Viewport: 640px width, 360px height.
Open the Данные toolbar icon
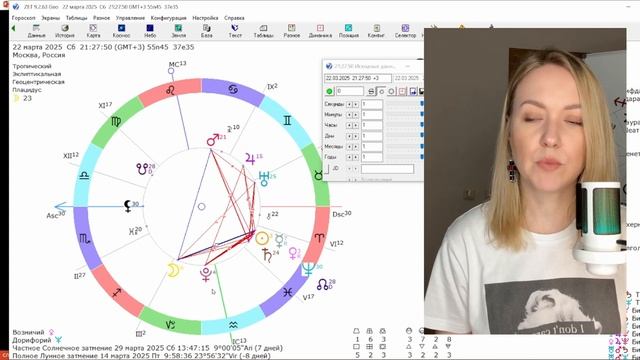click(36, 31)
